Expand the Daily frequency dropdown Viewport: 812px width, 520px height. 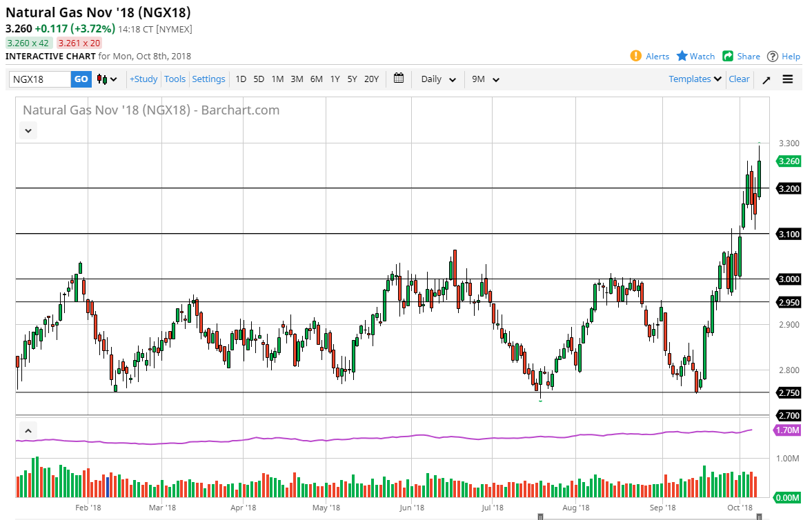[x=438, y=79]
